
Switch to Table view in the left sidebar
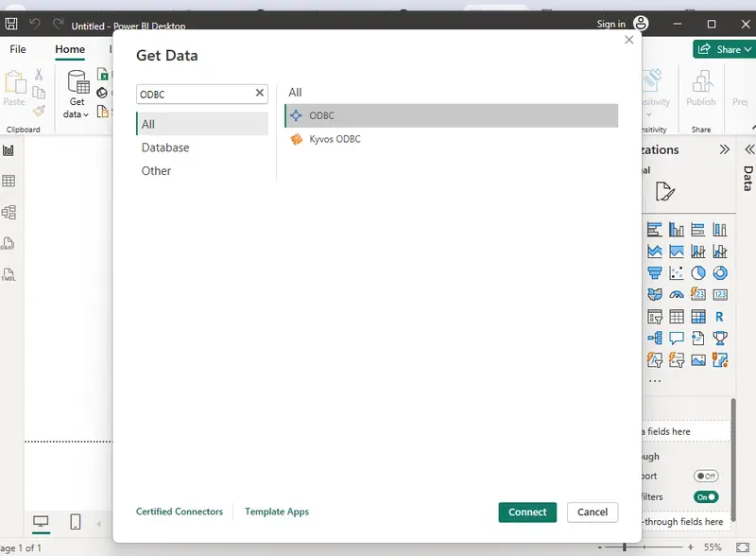click(9, 181)
